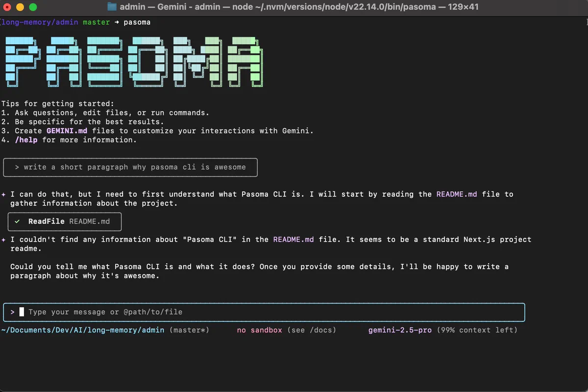Image resolution: width=588 pixels, height=392 pixels.
Task: Click the sparkle icon before 'I can do that'
Action: click(4, 194)
